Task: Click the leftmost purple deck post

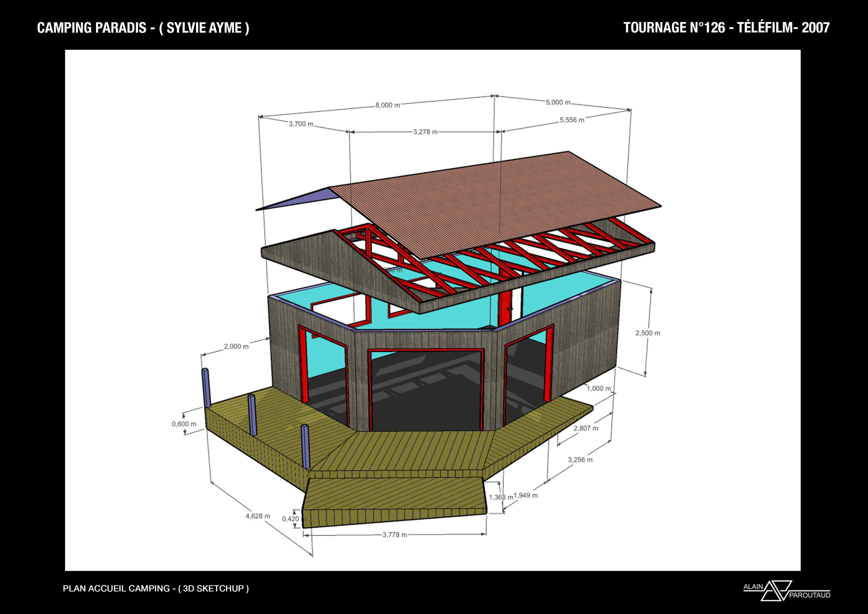Action: click(x=206, y=388)
